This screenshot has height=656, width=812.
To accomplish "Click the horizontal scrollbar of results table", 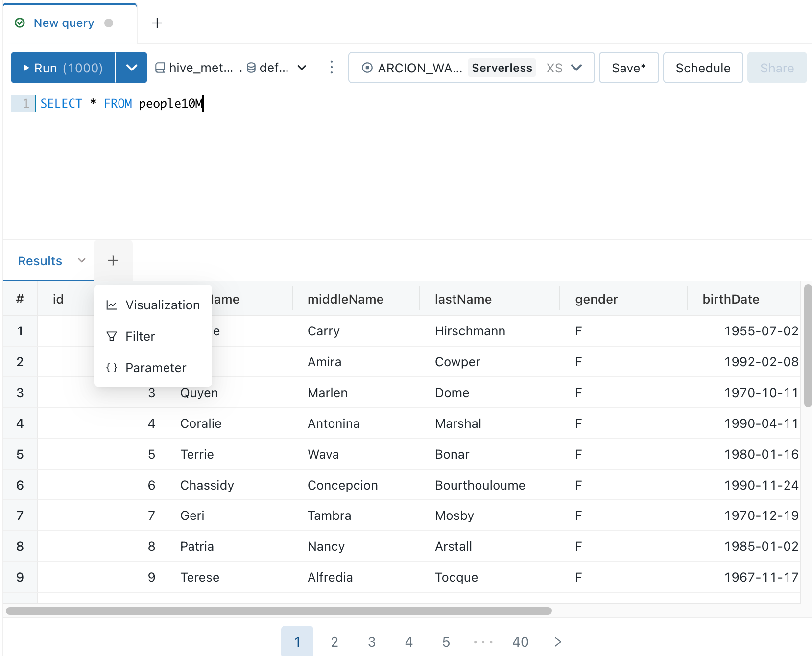I will coord(279,611).
